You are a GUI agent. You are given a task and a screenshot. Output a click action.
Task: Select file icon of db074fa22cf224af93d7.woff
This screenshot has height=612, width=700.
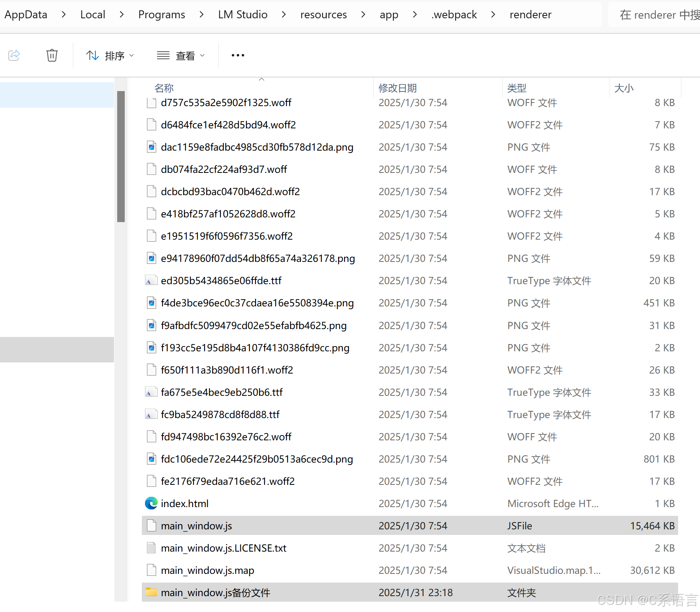[151, 169]
